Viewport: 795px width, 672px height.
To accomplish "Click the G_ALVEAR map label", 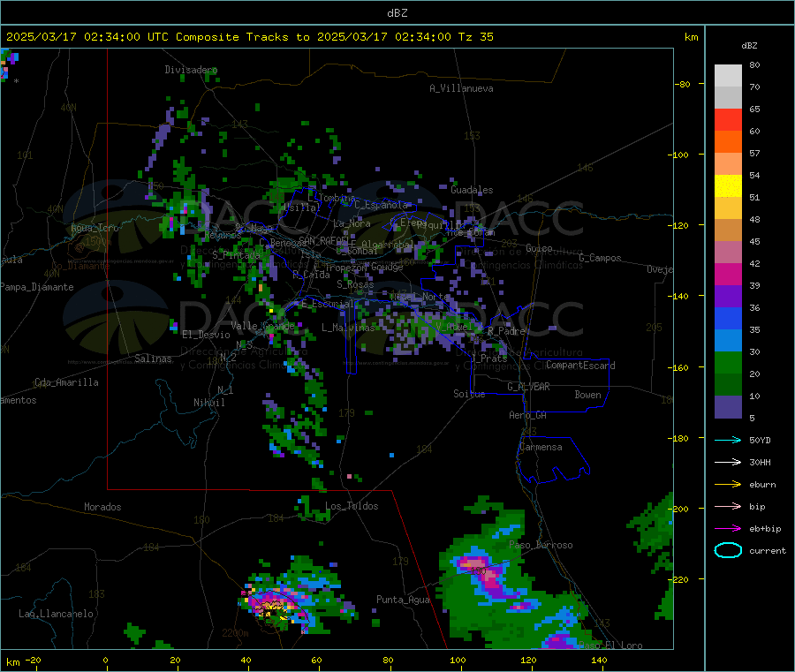I will coord(528,387).
